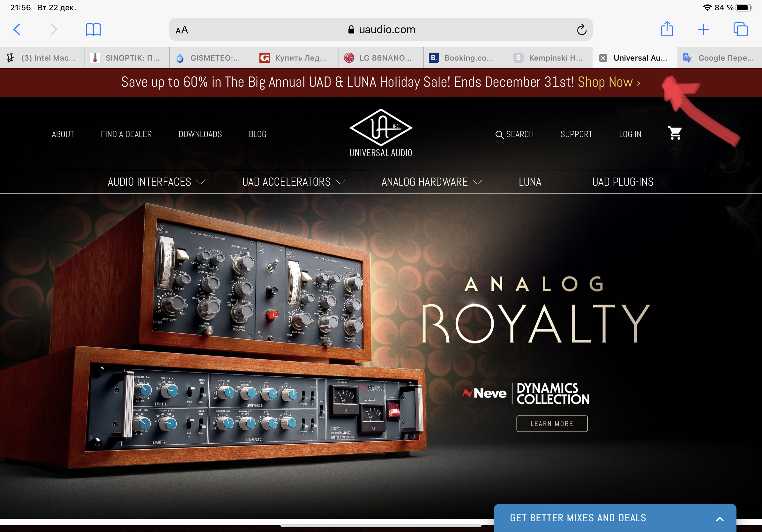Expand the Analog Hardware dropdown
This screenshot has width=762, height=532.
coord(432,182)
